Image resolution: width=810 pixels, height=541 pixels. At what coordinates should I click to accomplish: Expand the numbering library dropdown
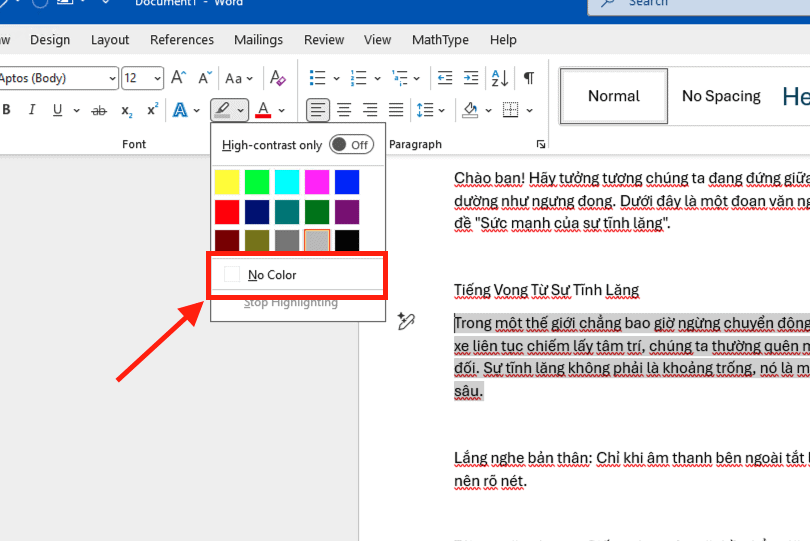[378, 79]
